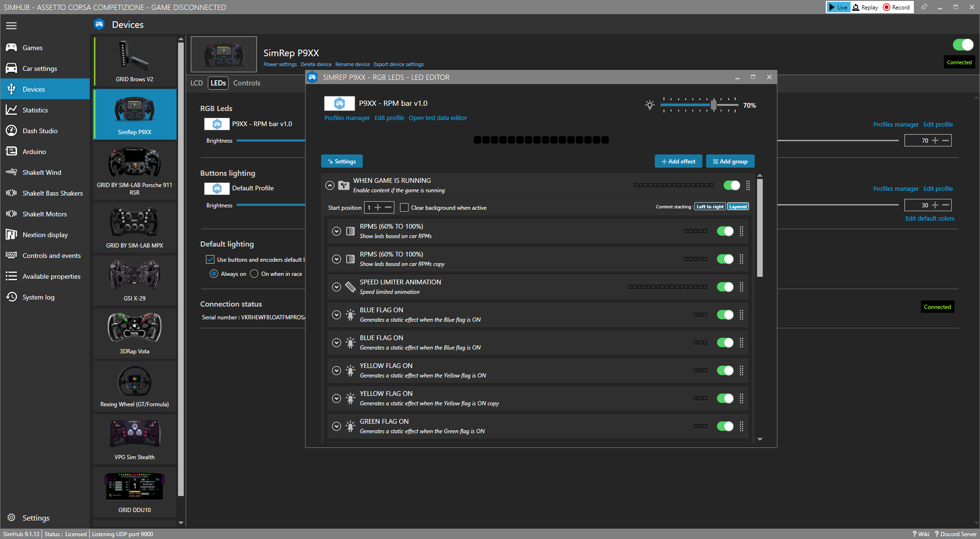Click the ShakeIt Motors vibration icon

11,214
